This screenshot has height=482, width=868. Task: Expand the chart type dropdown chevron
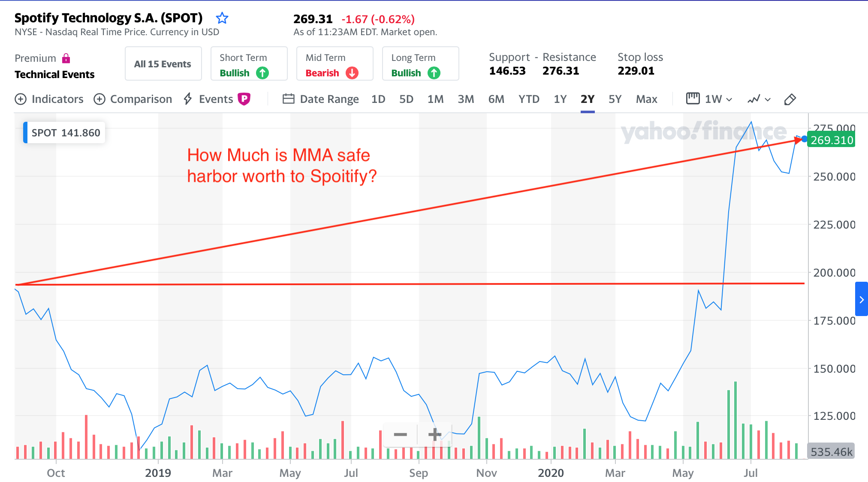(x=768, y=100)
